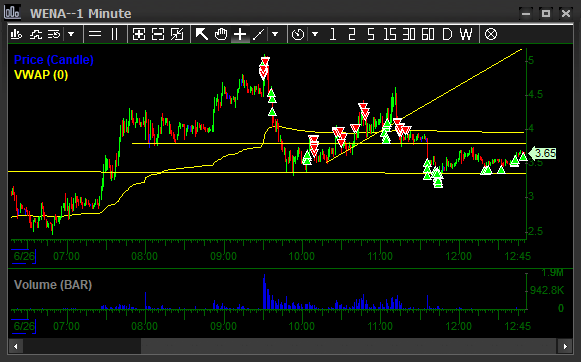581x362 pixels.
Task: Switch to 5 minute interval
Action: pyautogui.click(x=371, y=34)
